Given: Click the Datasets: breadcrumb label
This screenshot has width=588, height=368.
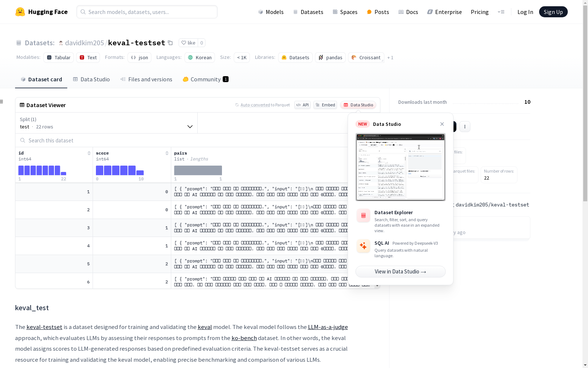Looking at the screenshot, I should pos(39,43).
